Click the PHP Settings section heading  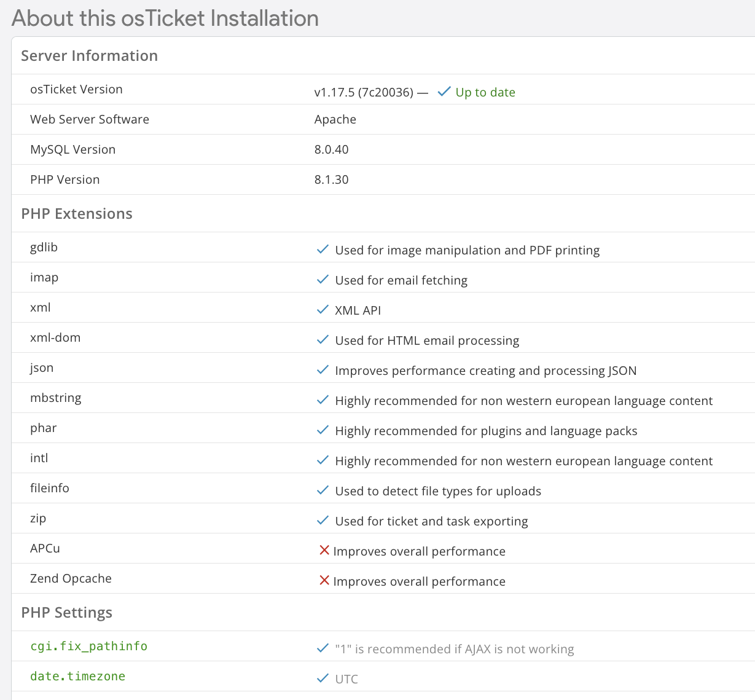[x=67, y=613]
